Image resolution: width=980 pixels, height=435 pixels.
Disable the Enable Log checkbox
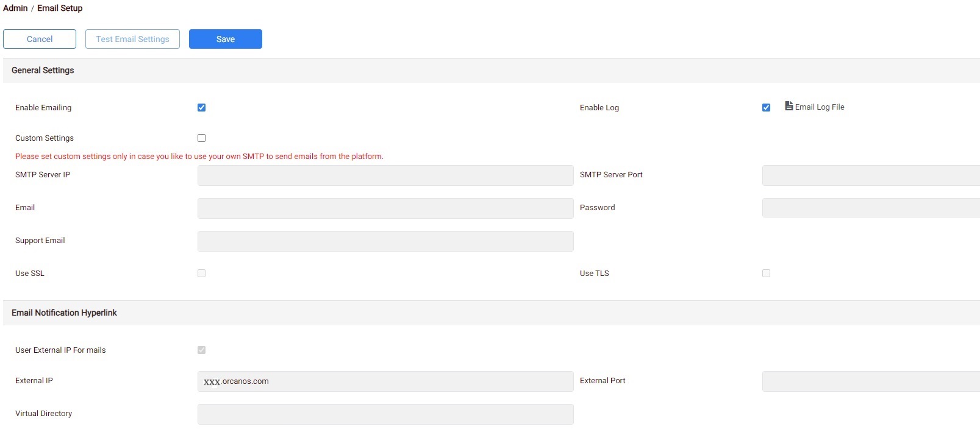(x=766, y=107)
